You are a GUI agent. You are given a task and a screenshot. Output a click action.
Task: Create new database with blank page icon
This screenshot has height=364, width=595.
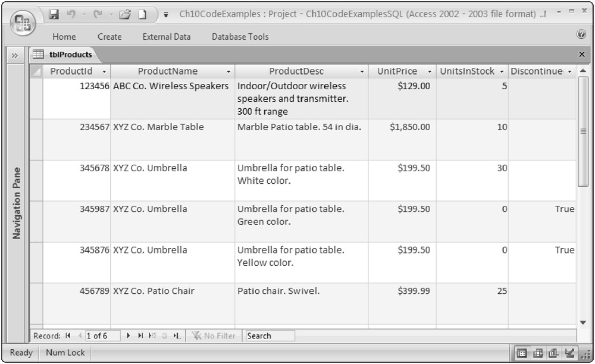tap(143, 13)
